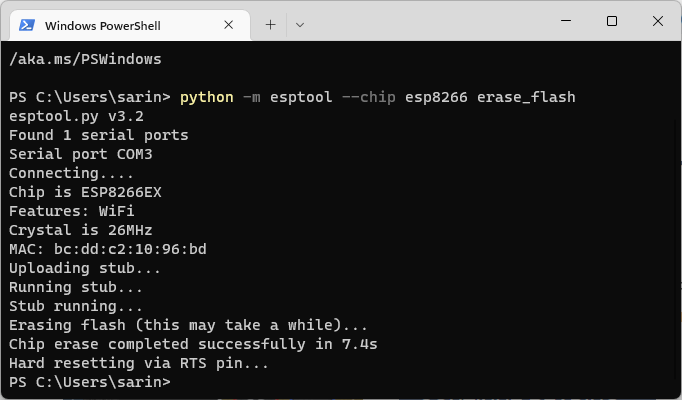Click the /aka.ms/PSWindows link text
Image resolution: width=682 pixels, height=400 pixels.
point(85,59)
